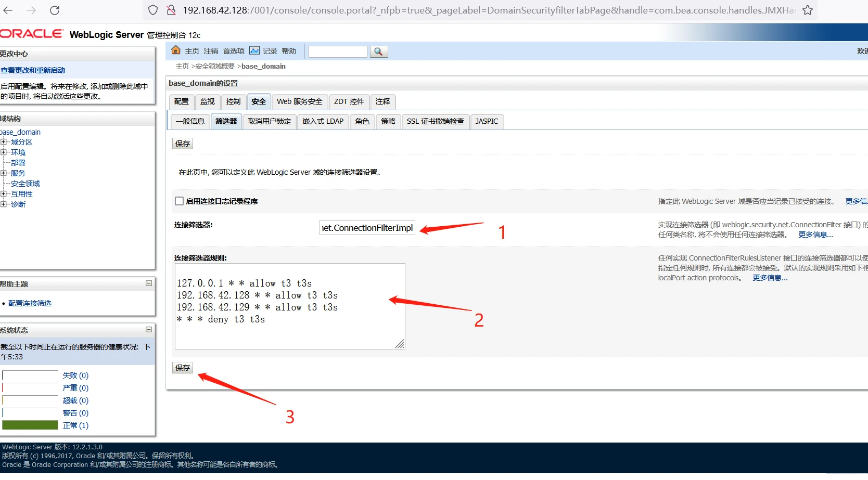Click the 失败 (0) status link
The height and width of the screenshot is (480, 868).
pyautogui.click(x=75, y=375)
